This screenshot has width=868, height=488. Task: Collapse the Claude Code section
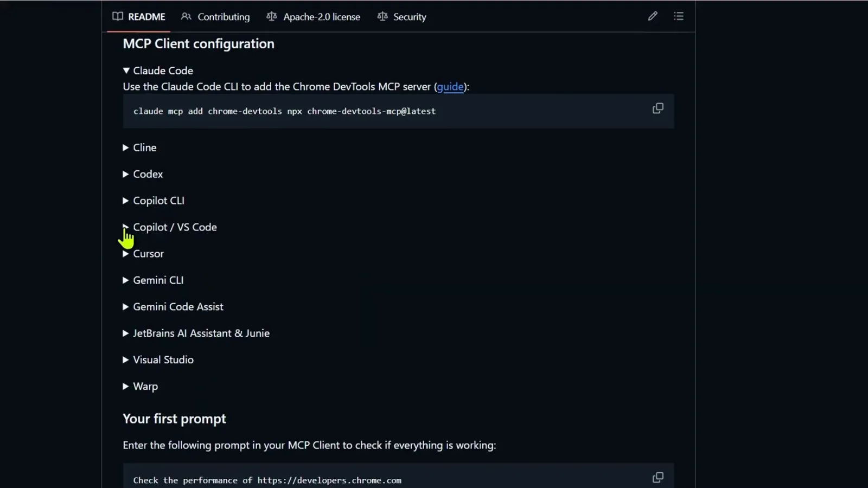pos(158,70)
